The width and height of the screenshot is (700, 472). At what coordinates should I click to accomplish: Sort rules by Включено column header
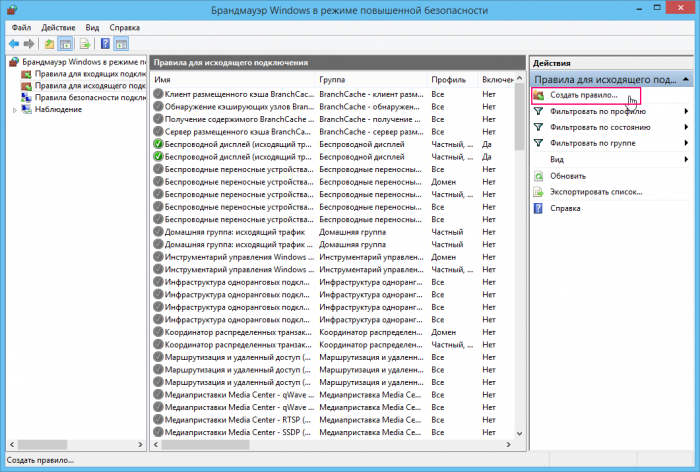[x=496, y=79]
